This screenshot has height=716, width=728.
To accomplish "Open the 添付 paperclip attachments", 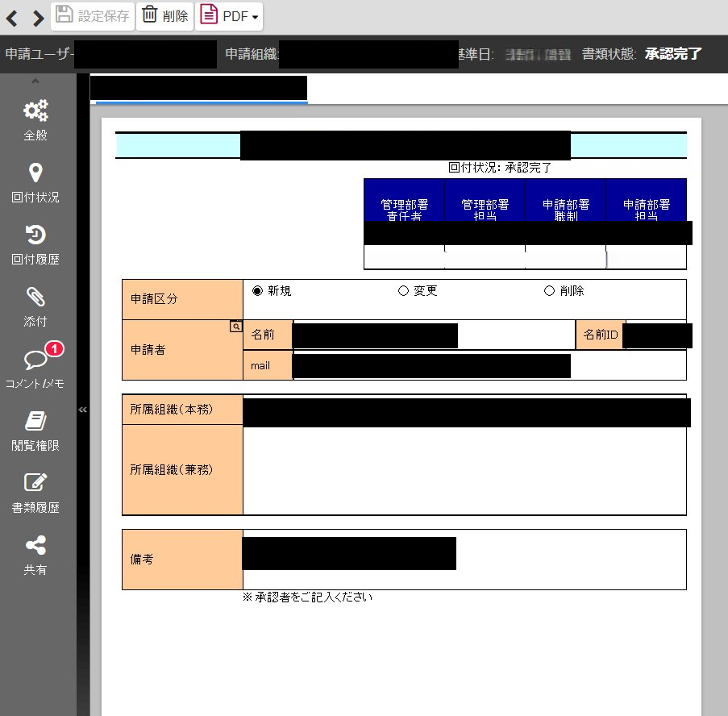I will [35, 307].
